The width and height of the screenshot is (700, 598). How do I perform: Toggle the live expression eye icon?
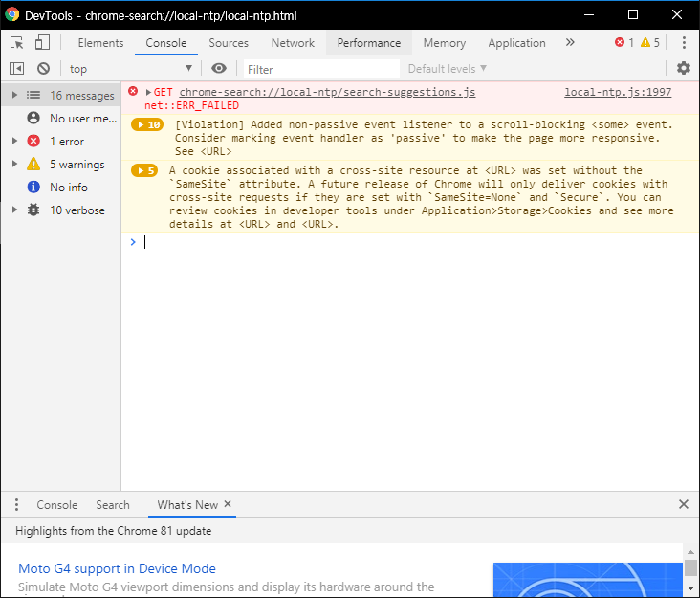(219, 68)
